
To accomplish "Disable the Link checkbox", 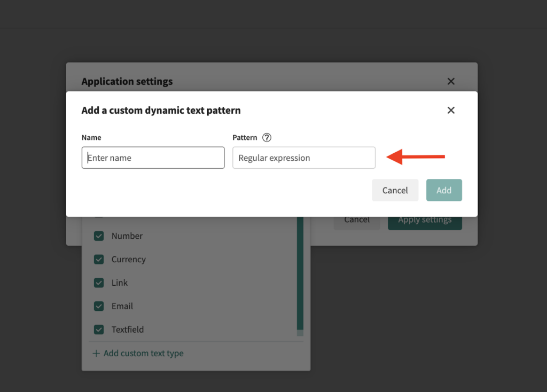I will [99, 283].
